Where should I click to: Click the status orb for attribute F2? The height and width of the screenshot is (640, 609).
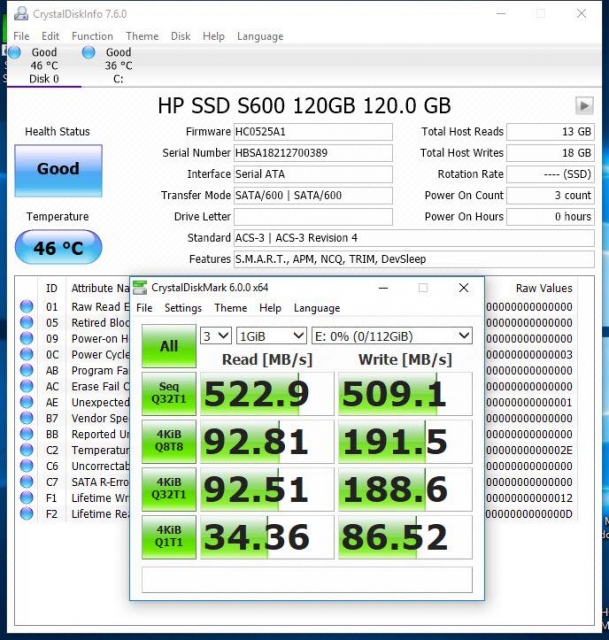[27, 513]
